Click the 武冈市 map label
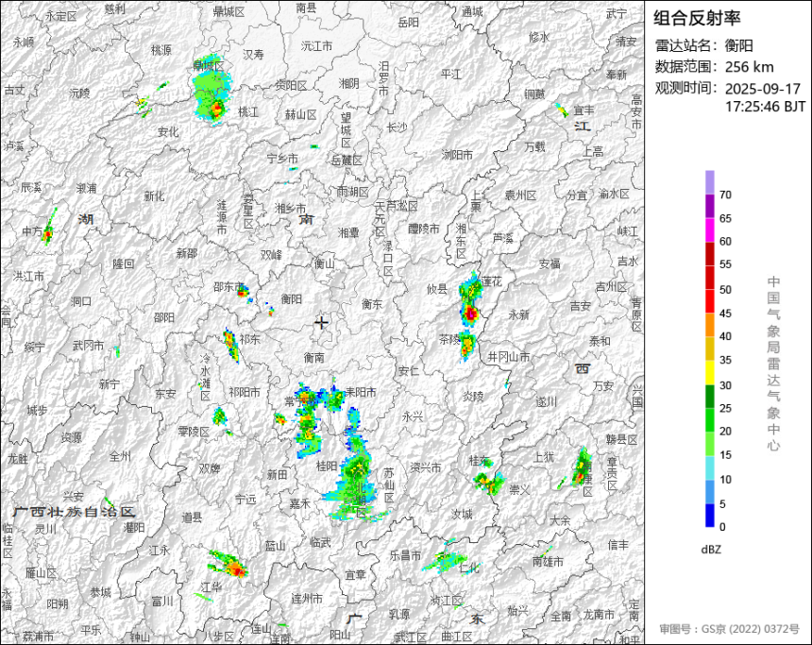Image resolution: width=812 pixels, height=645 pixels. 88,345
